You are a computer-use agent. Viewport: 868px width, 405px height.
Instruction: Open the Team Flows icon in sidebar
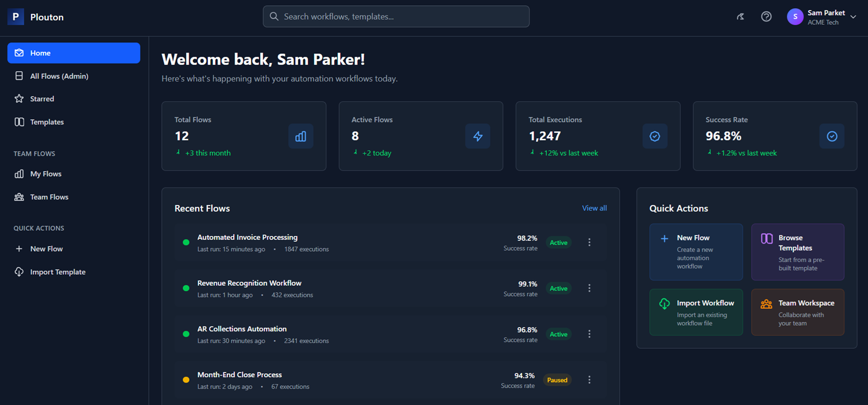coord(20,197)
